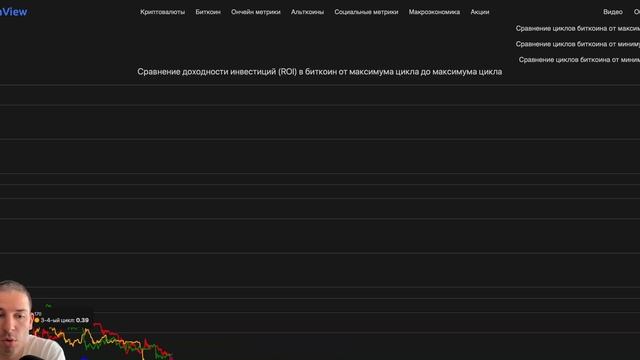Open the Ончейн метрики menu
Image resolution: width=640 pixels, height=360 pixels.
click(x=256, y=12)
